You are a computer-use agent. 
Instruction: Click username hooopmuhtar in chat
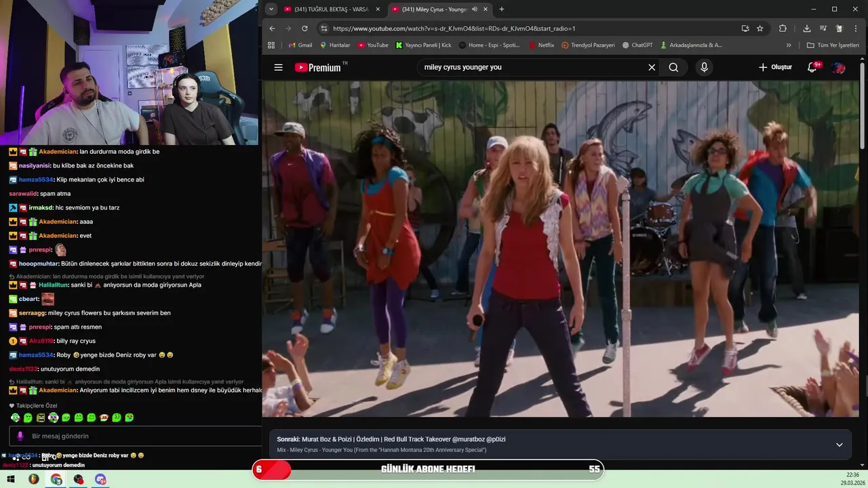(39, 264)
